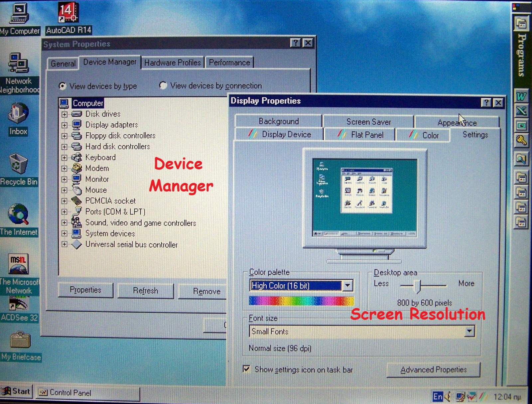Expand the Floppy disk controllers node

pyautogui.click(x=65, y=136)
